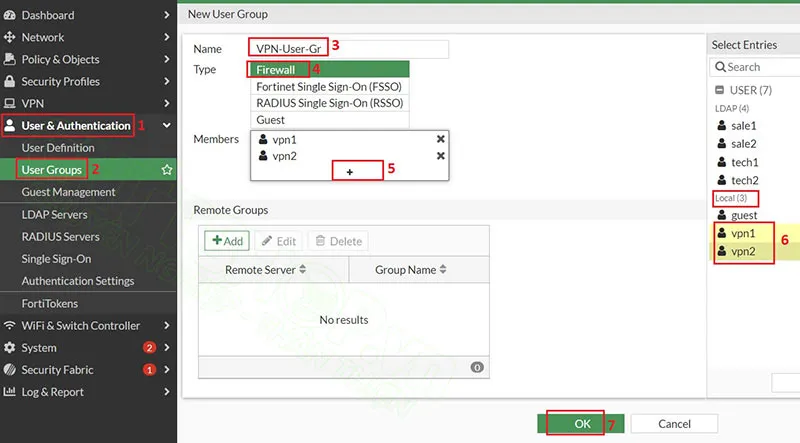Viewport: 800px width, 443px height.
Task: Expand the Policy & Objects chevron
Action: click(166, 59)
